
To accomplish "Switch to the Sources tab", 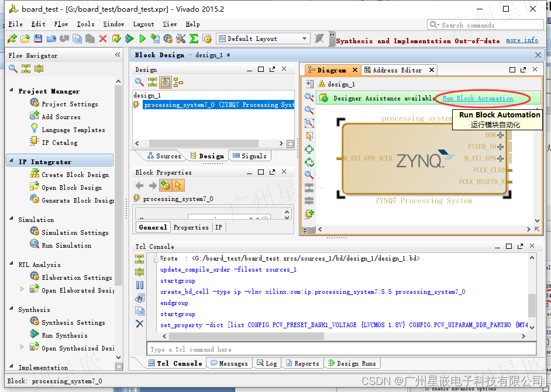I will (x=164, y=156).
